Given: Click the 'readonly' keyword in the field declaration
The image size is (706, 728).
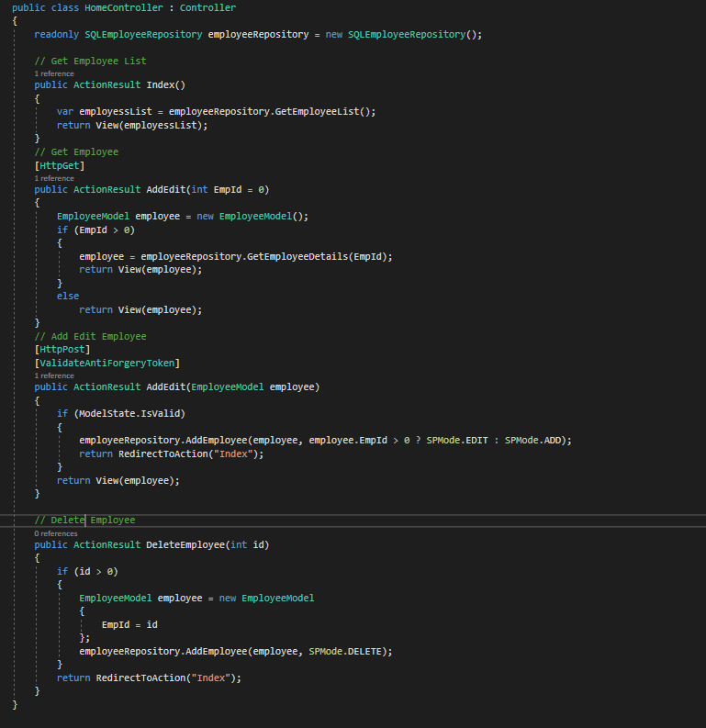Looking at the screenshot, I should pyautogui.click(x=57, y=34).
